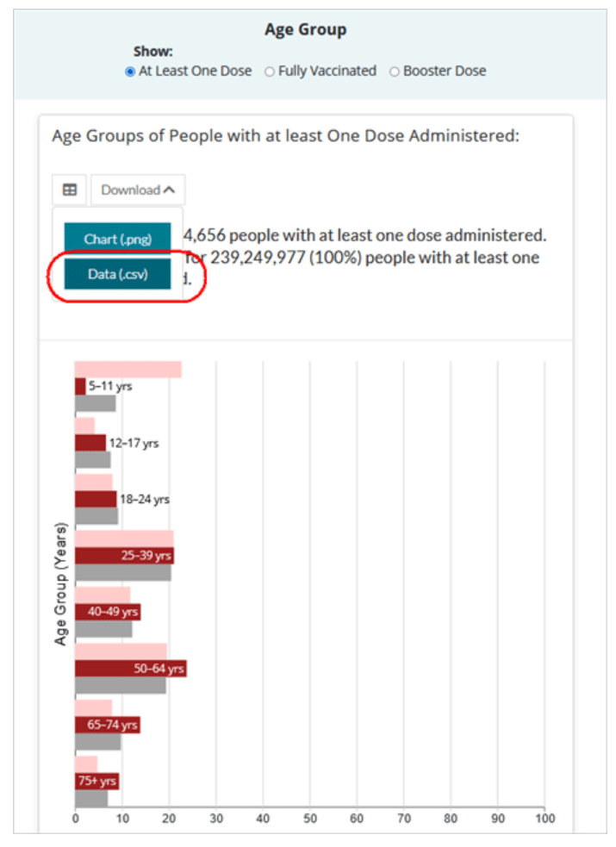Click the 18-24 yrs dark red bar
The image size is (616, 847).
coord(96,499)
